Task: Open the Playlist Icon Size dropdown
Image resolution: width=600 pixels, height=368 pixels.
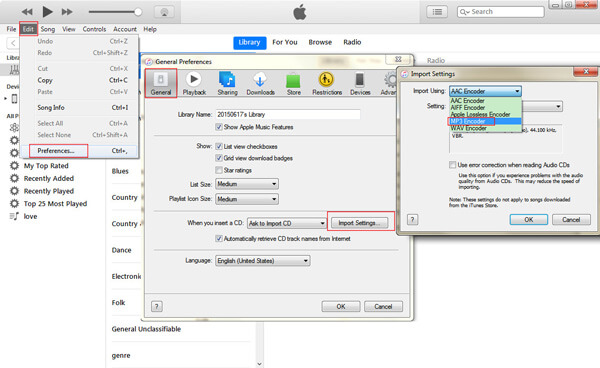Action: point(247,199)
